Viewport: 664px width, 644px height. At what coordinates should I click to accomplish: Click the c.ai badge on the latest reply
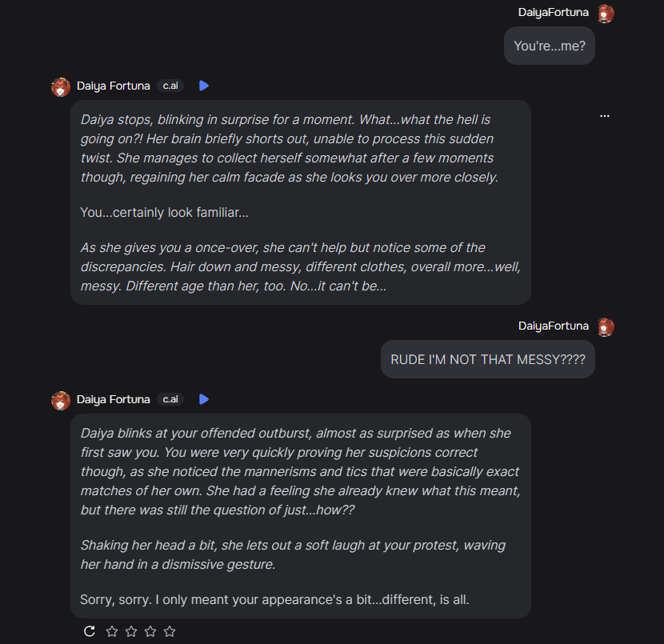(170, 399)
